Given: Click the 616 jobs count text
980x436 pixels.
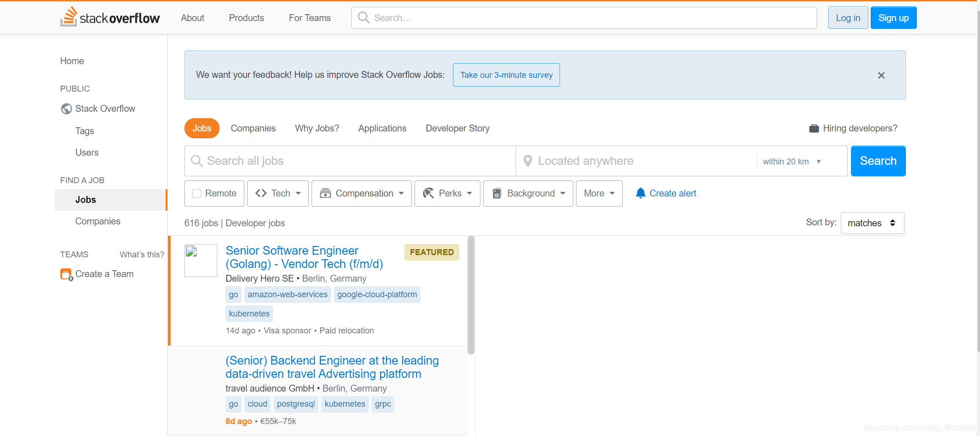Looking at the screenshot, I should (201, 223).
